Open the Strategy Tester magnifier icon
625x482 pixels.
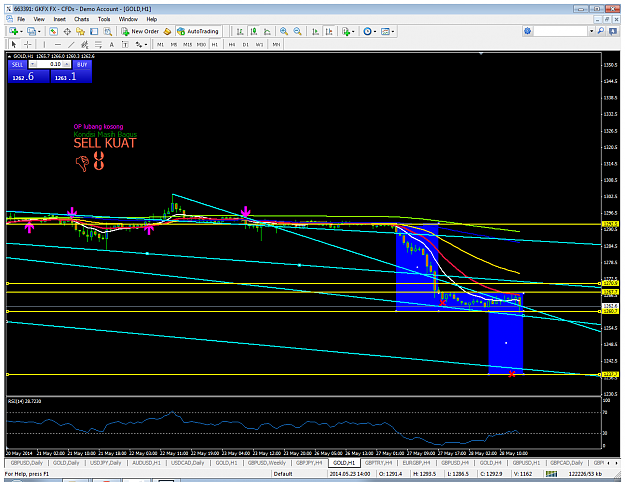108,31
